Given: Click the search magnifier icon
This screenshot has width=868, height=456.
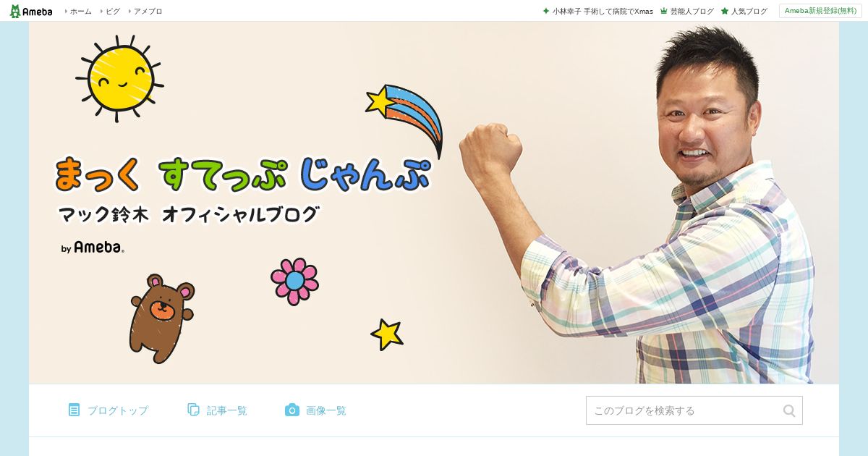Looking at the screenshot, I should coord(789,410).
